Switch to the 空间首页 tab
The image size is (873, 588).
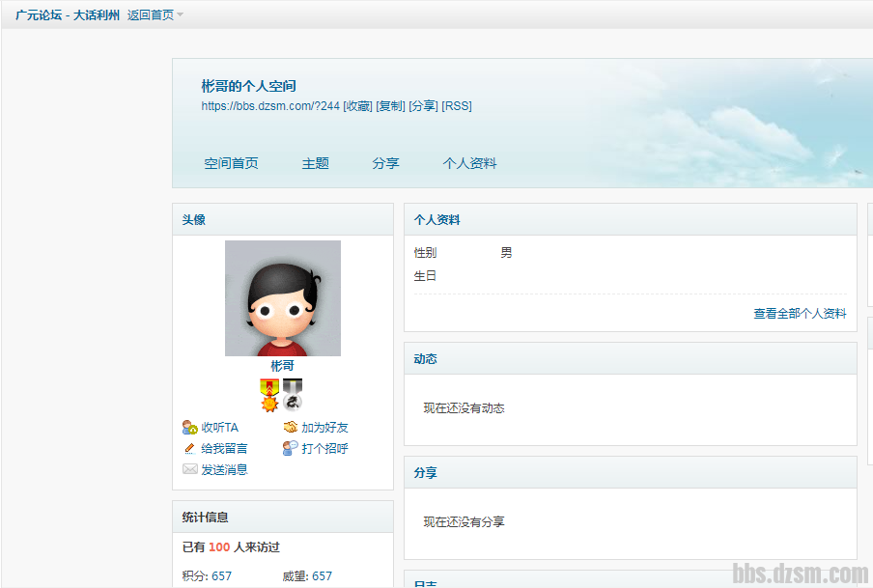coord(231,164)
